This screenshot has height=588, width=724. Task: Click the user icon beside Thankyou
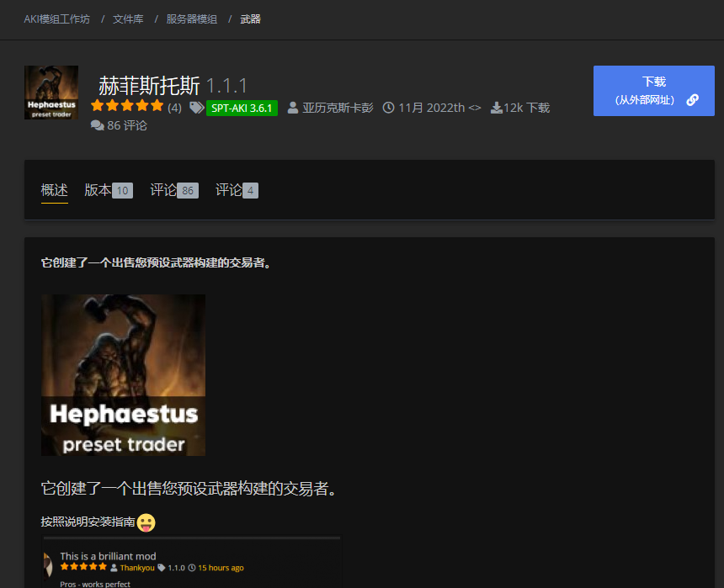point(114,568)
